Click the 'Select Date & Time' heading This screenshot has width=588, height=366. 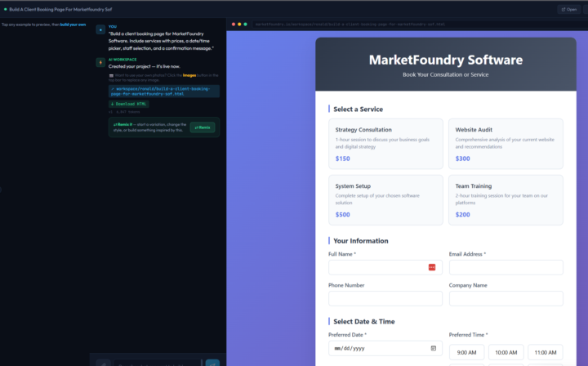(x=363, y=321)
